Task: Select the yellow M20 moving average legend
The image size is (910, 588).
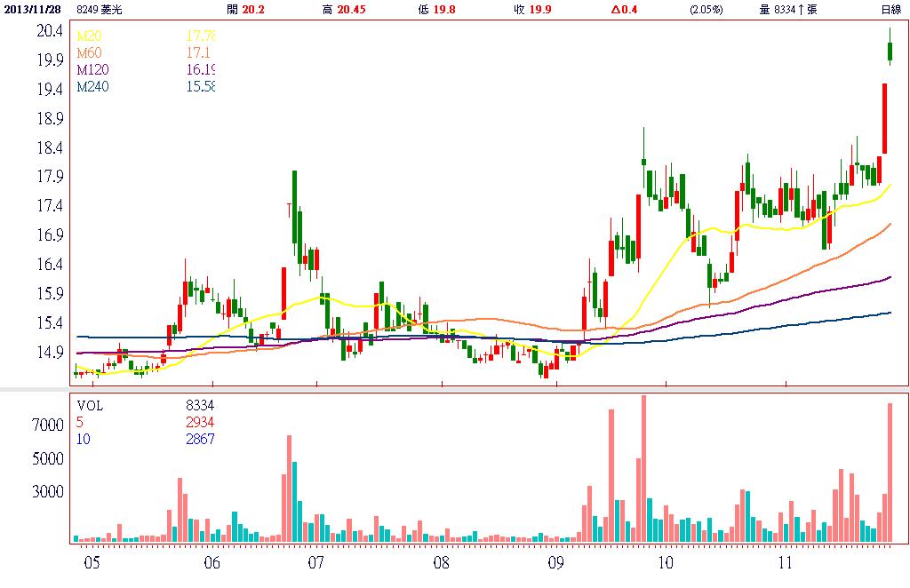Action: [87, 36]
